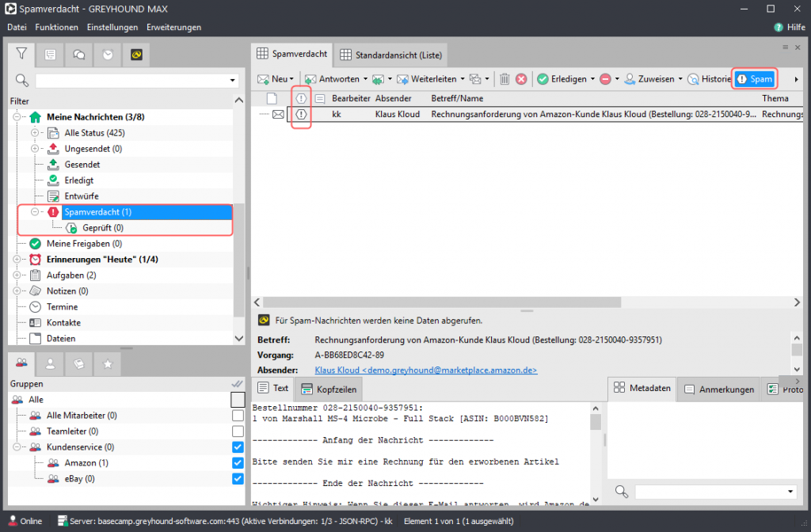Open the Klaus Kloud sender email link

[425, 370]
